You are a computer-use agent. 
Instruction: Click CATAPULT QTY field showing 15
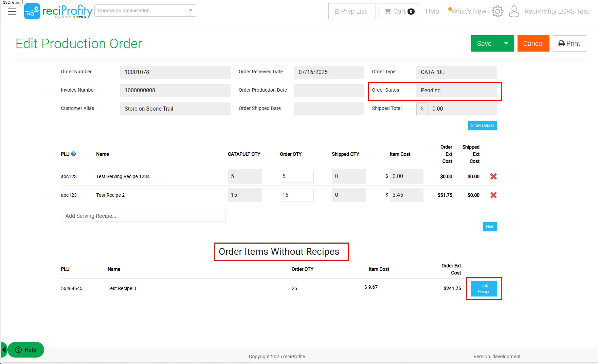tap(245, 195)
